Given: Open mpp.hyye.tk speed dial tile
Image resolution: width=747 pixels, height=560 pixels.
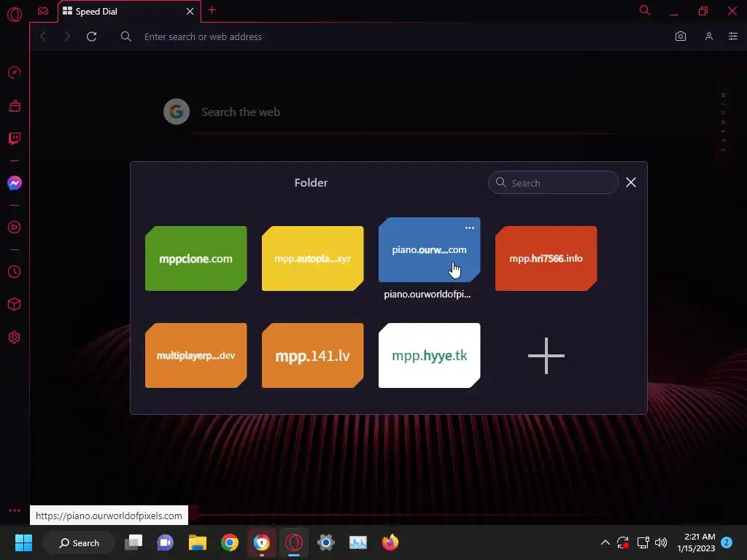Looking at the screenshot, I should point(429,356).
